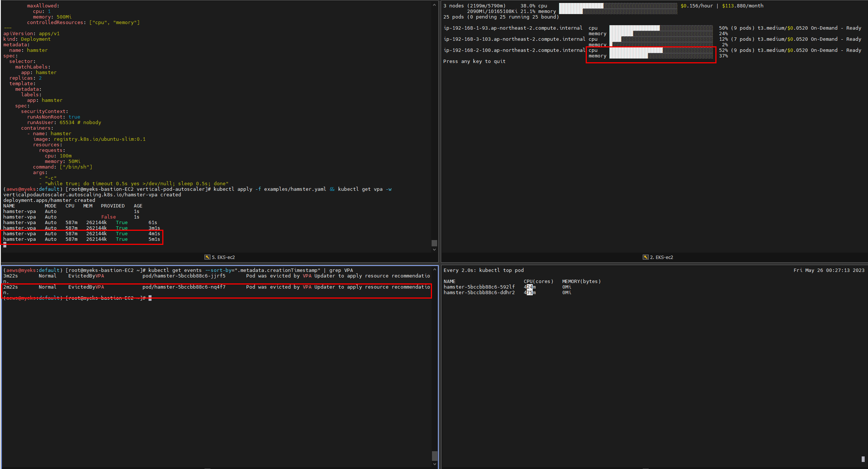Click cpu bar of node ip-192-168-2-100
This screenshot has height=469, width=868.
click(x=661, y=50)
